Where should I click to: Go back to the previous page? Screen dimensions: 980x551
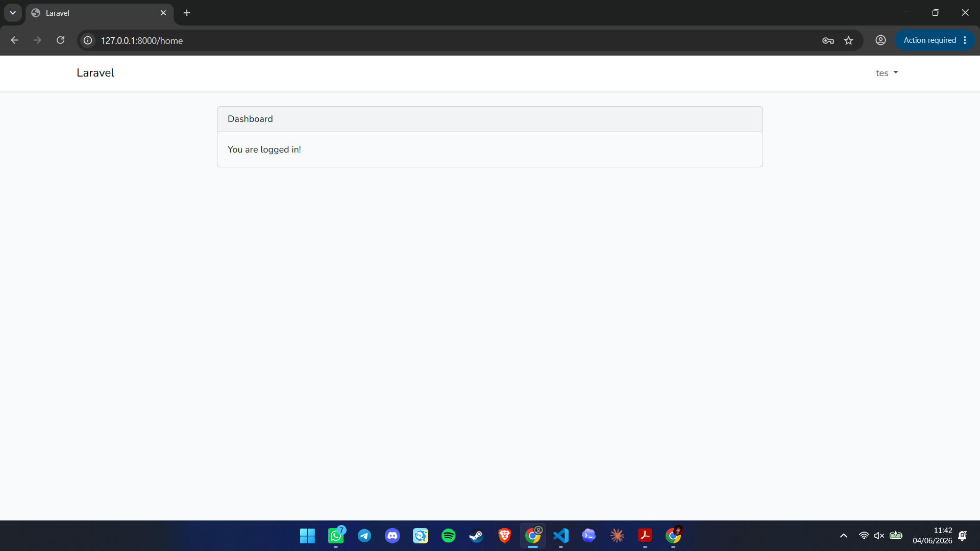pyautogui.click(x=14, y=40)
